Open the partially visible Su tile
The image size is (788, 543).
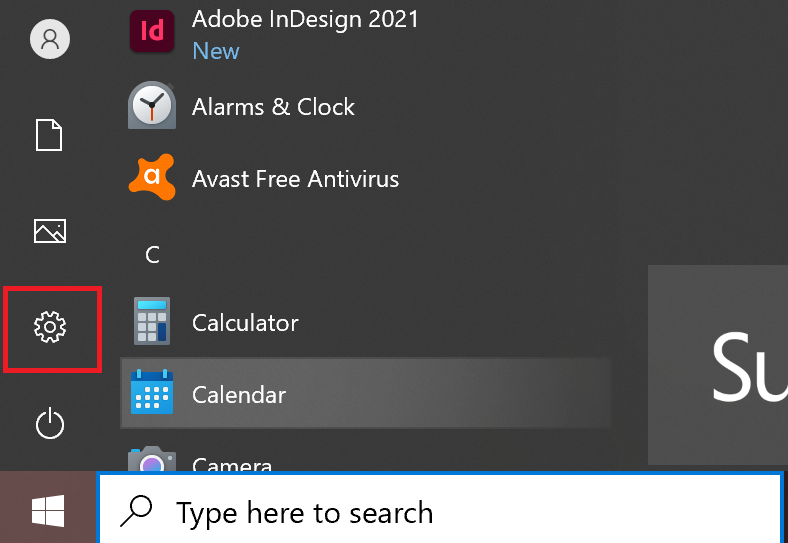[718, 365]
